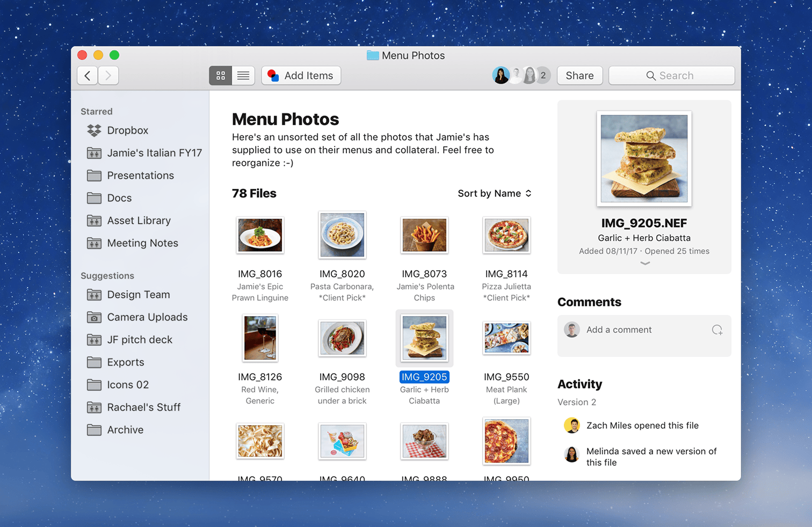Open the Sort by Name dropdown
The width and height of the screenshot is (812, 527).
(x=494, y=193)
